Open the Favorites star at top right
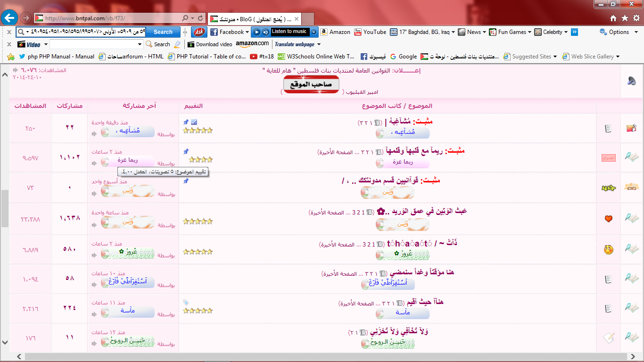This screenshot has height=362, width=644. 625,18
